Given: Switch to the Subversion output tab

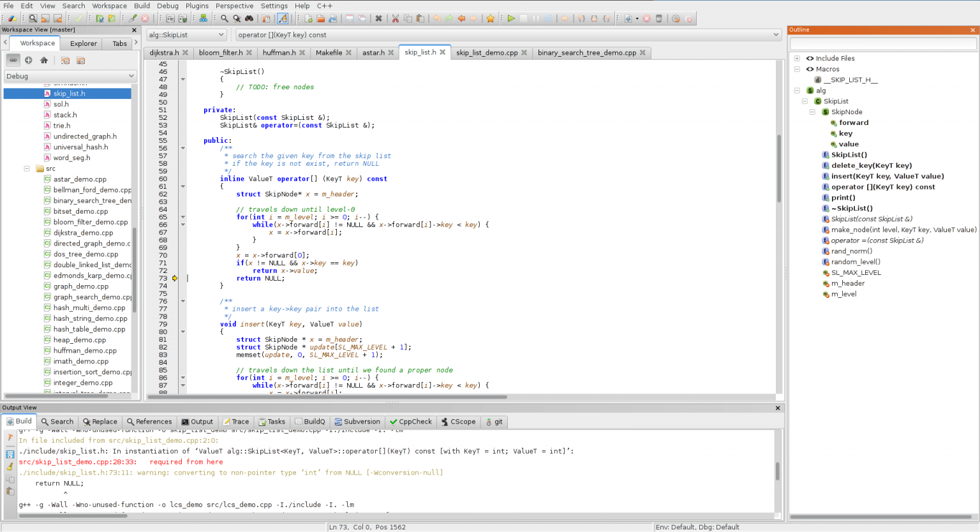Looking at the screenshot, I should click(357, 422).
